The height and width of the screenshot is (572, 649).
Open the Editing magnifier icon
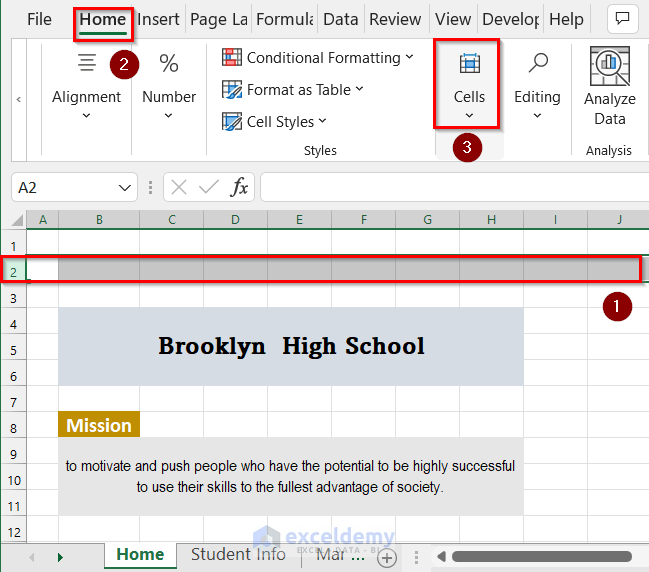click(x=538, y=63)
